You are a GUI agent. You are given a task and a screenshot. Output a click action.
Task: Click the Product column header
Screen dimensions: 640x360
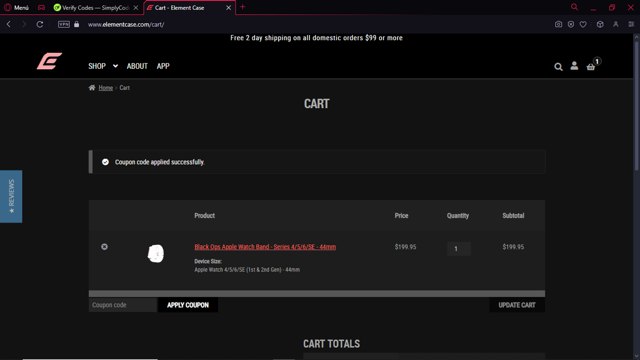[204, 216]
